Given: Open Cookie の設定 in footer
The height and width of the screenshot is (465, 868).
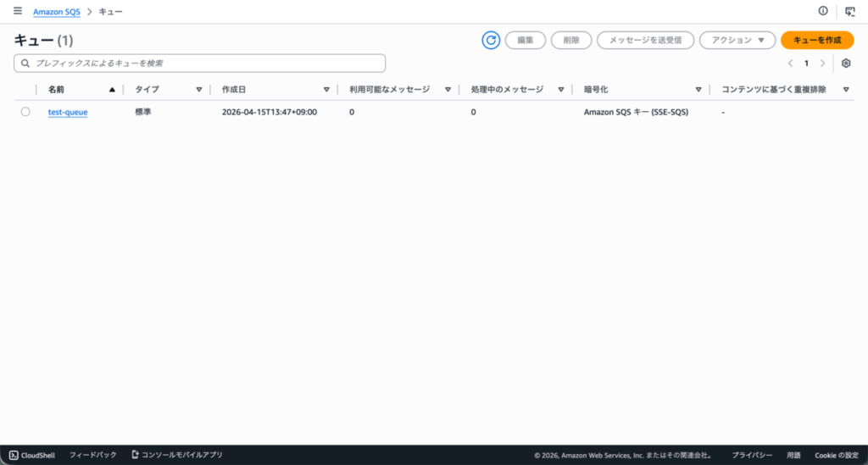Looking at the screenshot, I should pyautogui.click(x=836, y=455).
